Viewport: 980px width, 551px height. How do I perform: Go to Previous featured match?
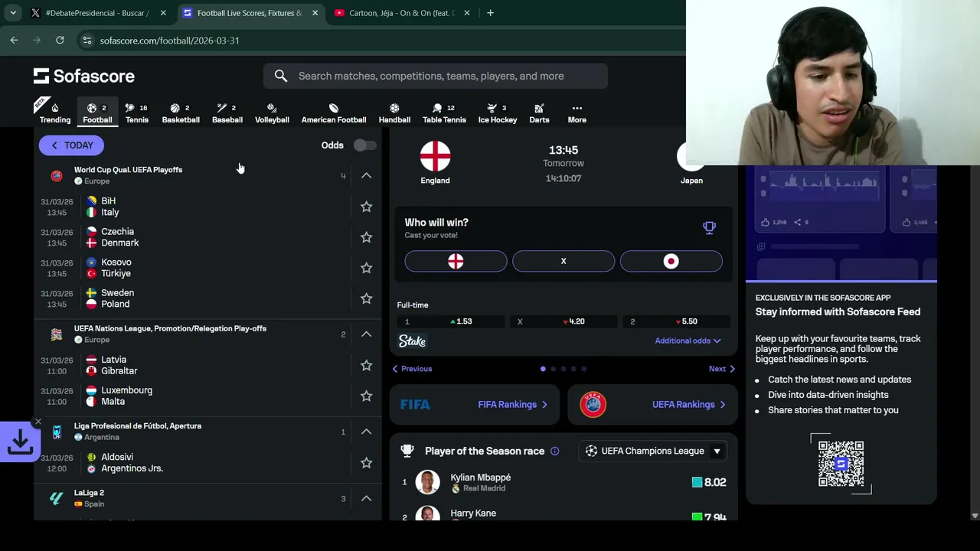tap(412, 369)
